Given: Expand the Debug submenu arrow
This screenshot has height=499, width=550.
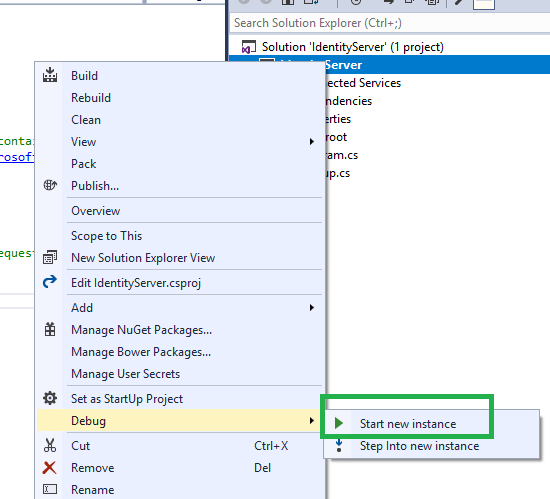Looking at the screenshot, I should 311,420.
